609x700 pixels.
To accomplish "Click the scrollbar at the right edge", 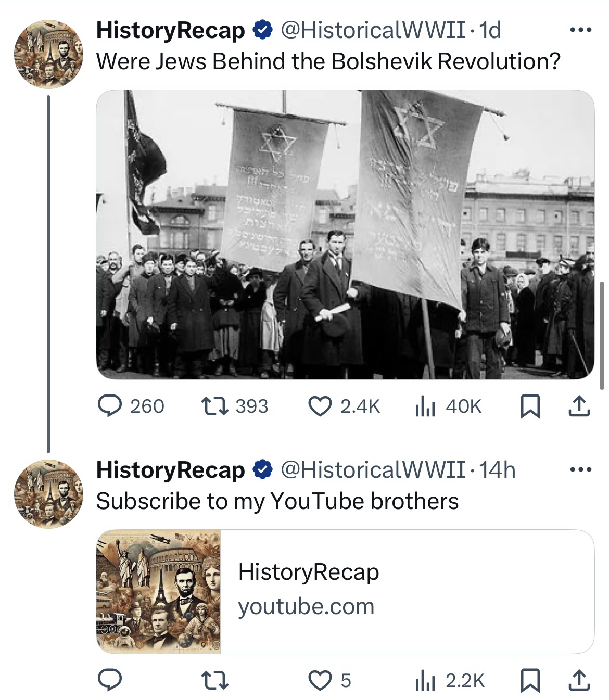I will [x=602, y=336].
